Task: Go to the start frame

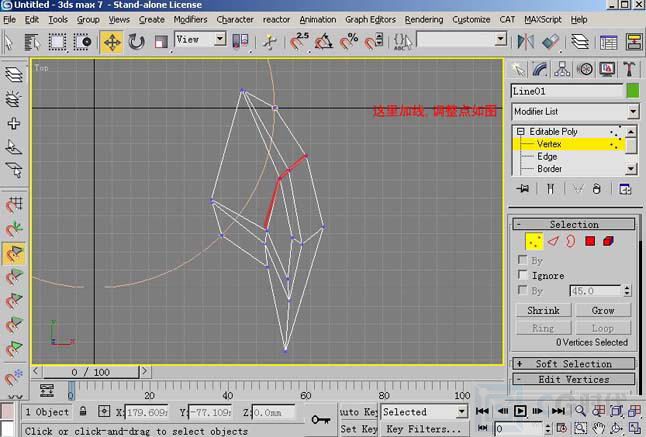Action: (482, 411)
